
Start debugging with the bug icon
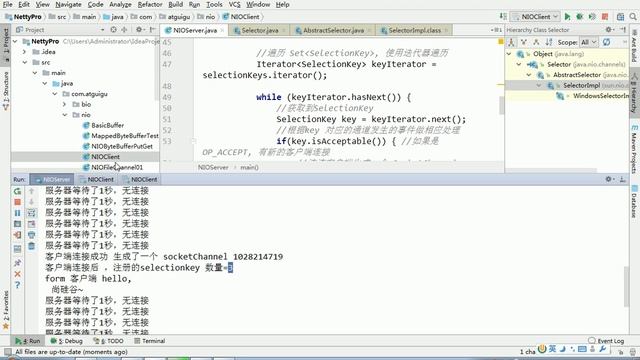pyautogui.click(x=579, y=17)
